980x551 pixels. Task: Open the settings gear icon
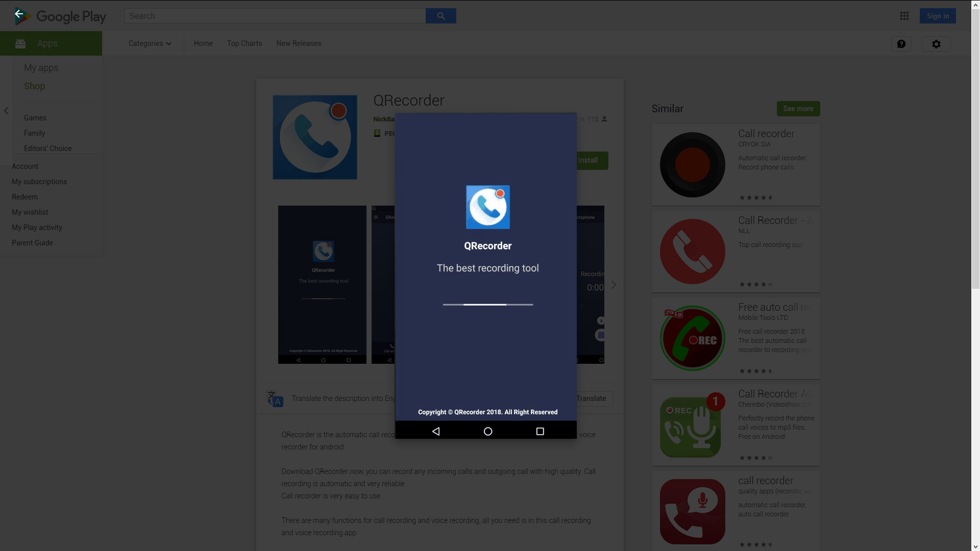[x=936, y=44]
